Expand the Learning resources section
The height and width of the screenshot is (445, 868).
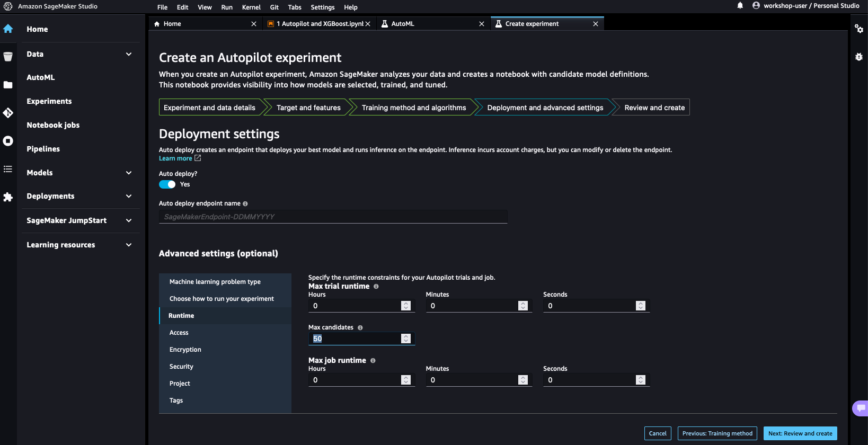point(129,245)
